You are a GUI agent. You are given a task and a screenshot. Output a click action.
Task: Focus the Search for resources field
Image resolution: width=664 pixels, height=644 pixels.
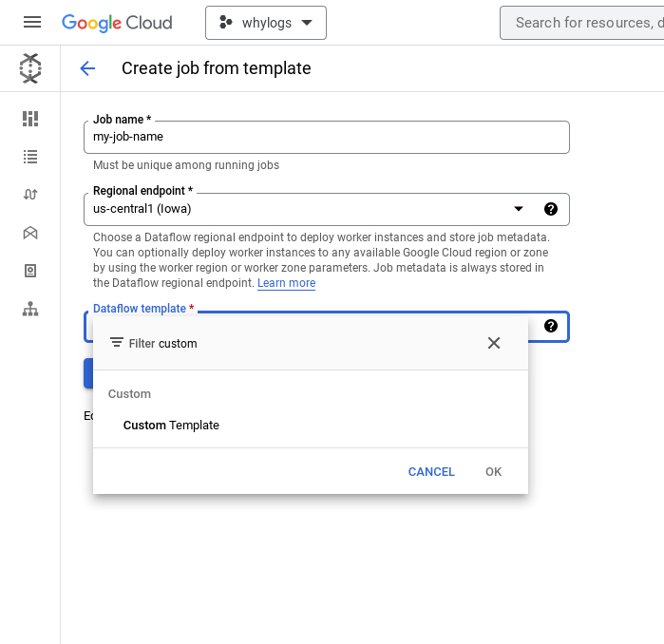[582, 23]
